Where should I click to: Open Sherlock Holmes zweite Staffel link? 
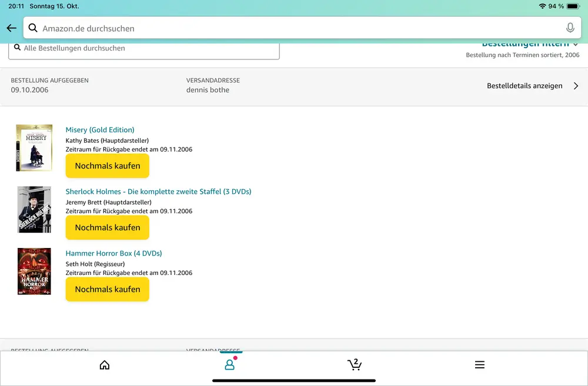158,192
